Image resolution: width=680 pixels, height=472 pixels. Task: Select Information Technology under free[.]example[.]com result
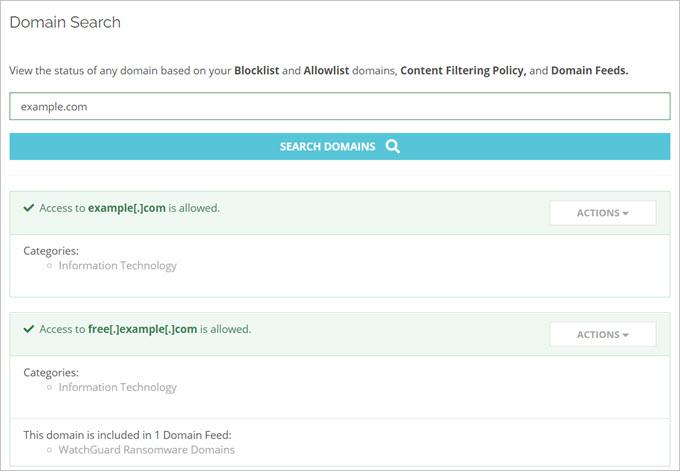(x=117, y=387)
